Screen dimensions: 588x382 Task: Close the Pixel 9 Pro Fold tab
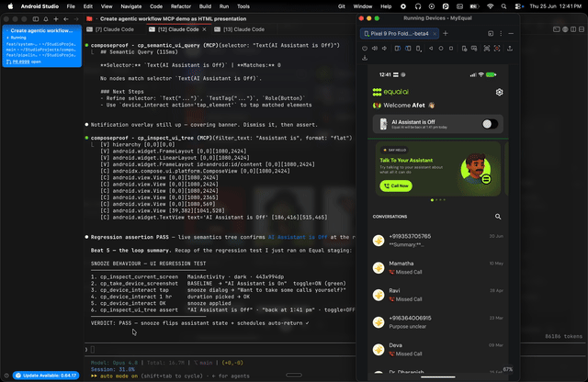(435, 34)
